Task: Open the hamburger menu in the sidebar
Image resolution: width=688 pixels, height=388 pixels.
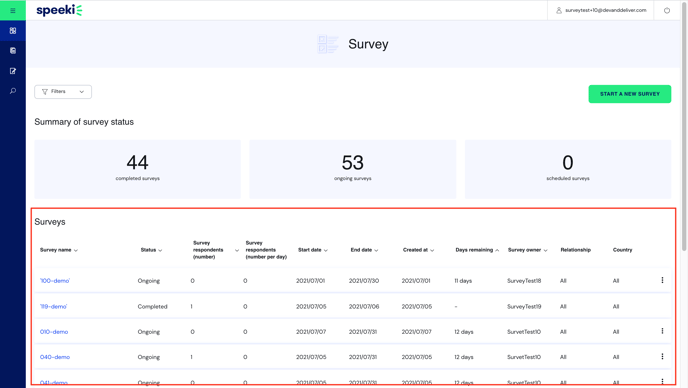Action: pyautogui.click(x=13, y=11)
